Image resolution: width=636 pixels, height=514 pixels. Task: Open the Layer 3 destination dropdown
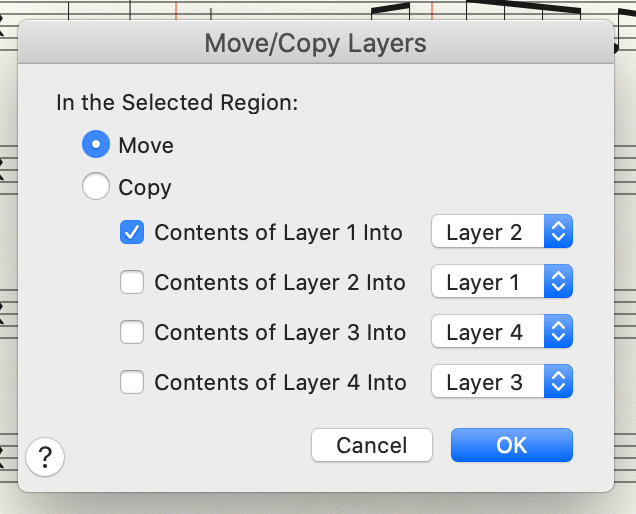[x=502, y=381]
